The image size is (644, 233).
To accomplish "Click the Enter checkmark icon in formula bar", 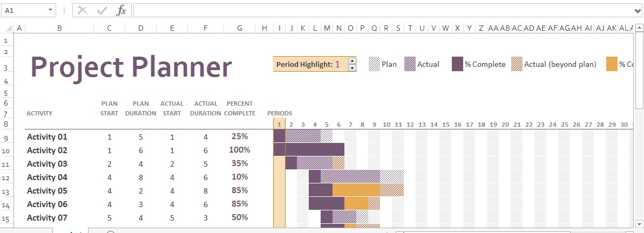I will 102,10.
